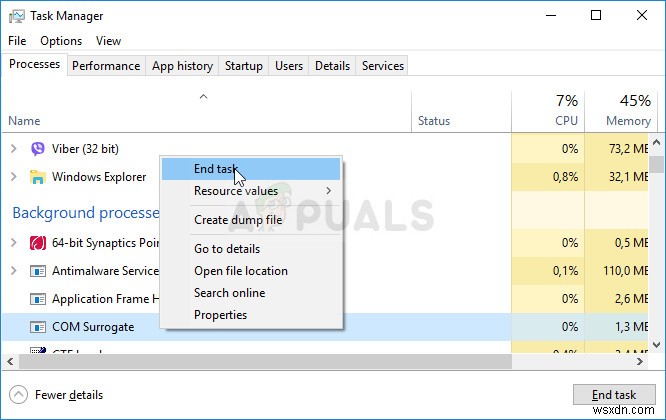Viewport: 666px width, 420px height.
Task: Choose End task in context menu
Action: 251,169
